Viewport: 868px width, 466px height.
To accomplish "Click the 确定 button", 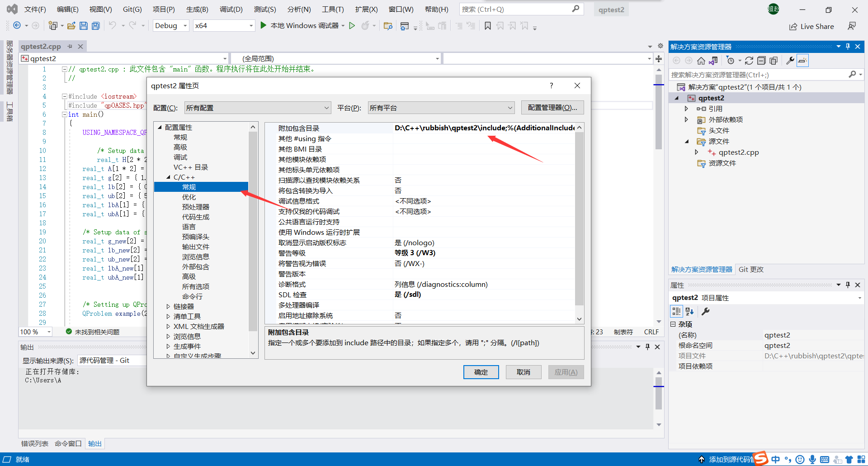I will click(481, 372).
